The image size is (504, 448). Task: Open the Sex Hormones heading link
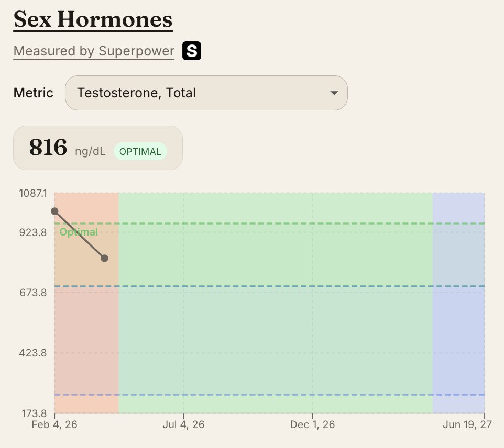93,19
